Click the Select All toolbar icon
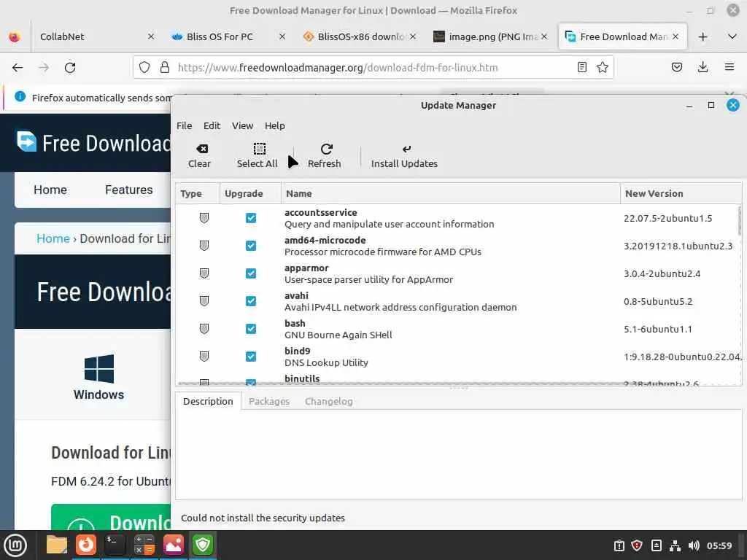This screenshot has width=747, height=560. click(259, 149)
